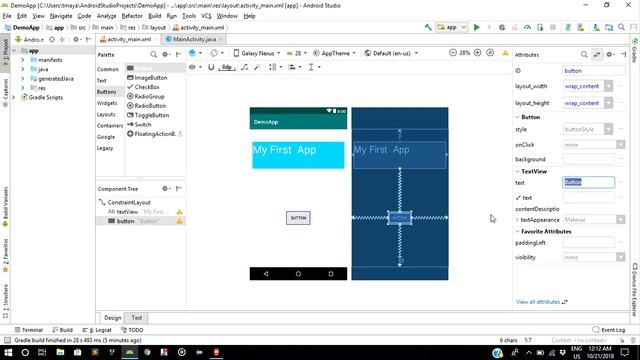Open the Android Profiler gauge icon
Screen dimensions: 640x360
(527, 27)
